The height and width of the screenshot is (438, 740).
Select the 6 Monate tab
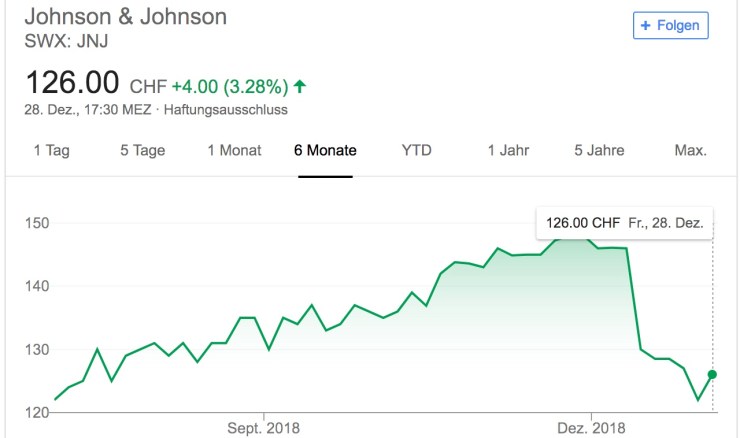pos(325,151)
